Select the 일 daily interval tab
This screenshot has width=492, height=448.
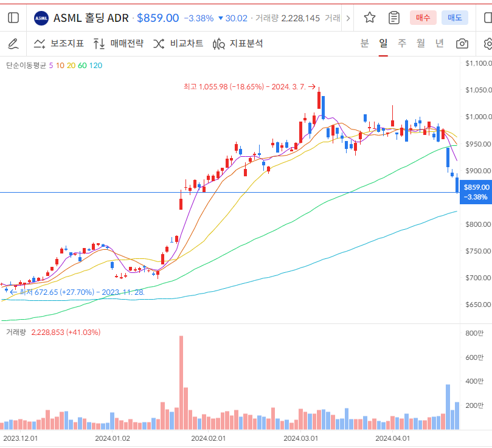pyautogui.click(x=383, y=43)
